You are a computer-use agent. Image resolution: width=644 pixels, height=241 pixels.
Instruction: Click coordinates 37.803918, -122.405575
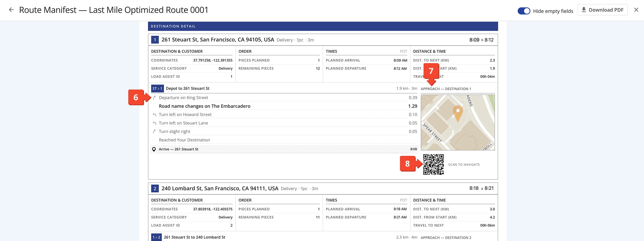click(x=213, y=209)
